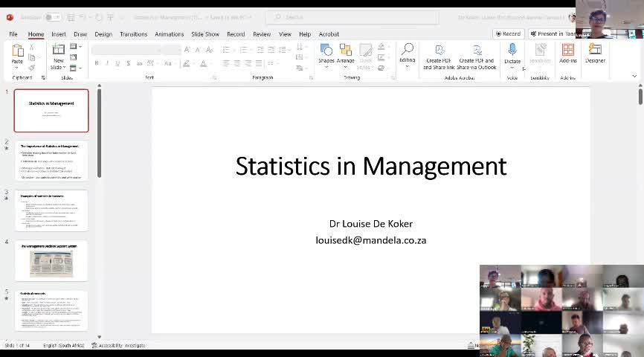
Task: Expand the New Slide dropdown
Action: pos(57,68)
